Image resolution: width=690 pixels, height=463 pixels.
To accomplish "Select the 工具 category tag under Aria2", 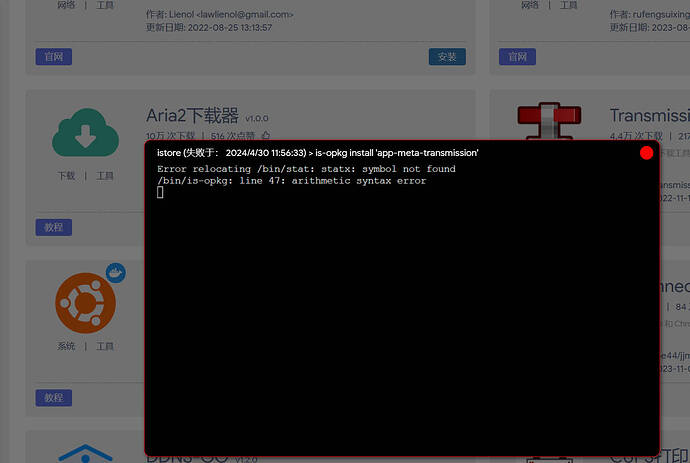I will tap(105, 176).
